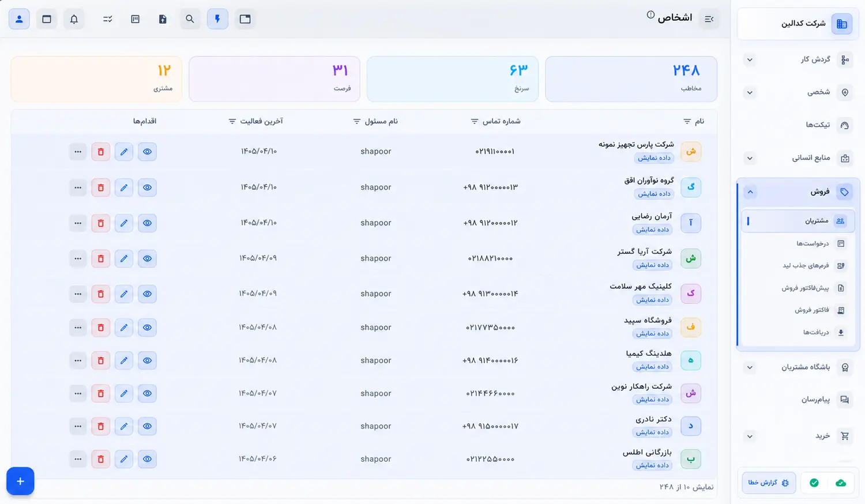Screen dimensions: 865x504
Task: Click the blue plus floating button
Action: point(20,481)
